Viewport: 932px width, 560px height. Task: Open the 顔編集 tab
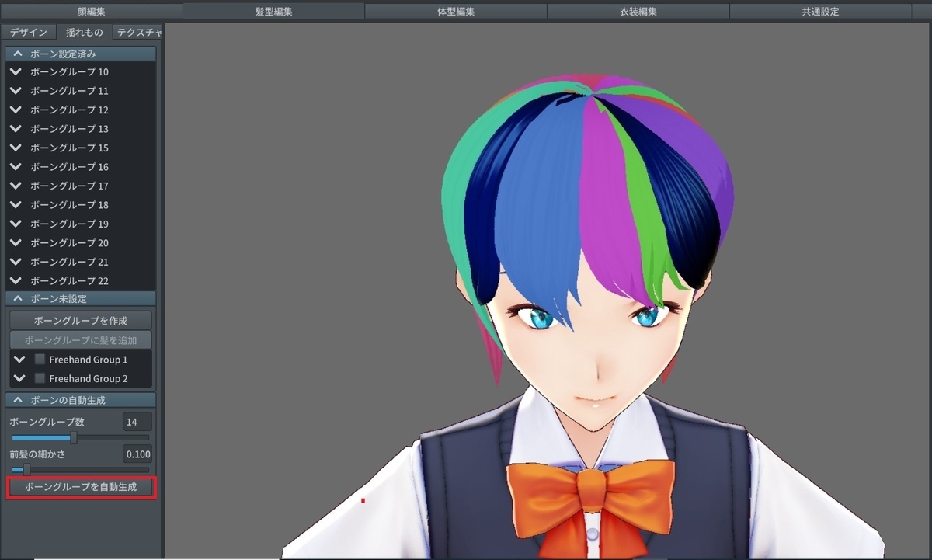pos(91,11)
